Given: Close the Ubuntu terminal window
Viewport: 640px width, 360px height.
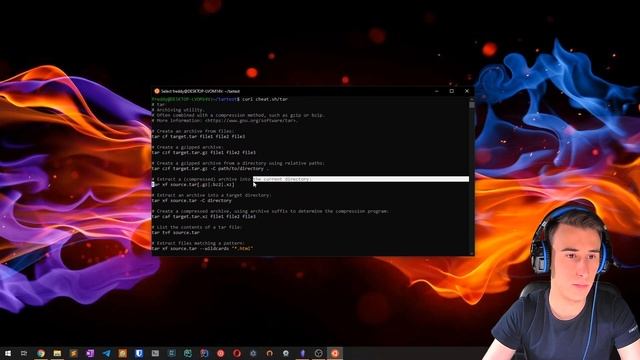Looking at the screenshot, I should (467, 91).
